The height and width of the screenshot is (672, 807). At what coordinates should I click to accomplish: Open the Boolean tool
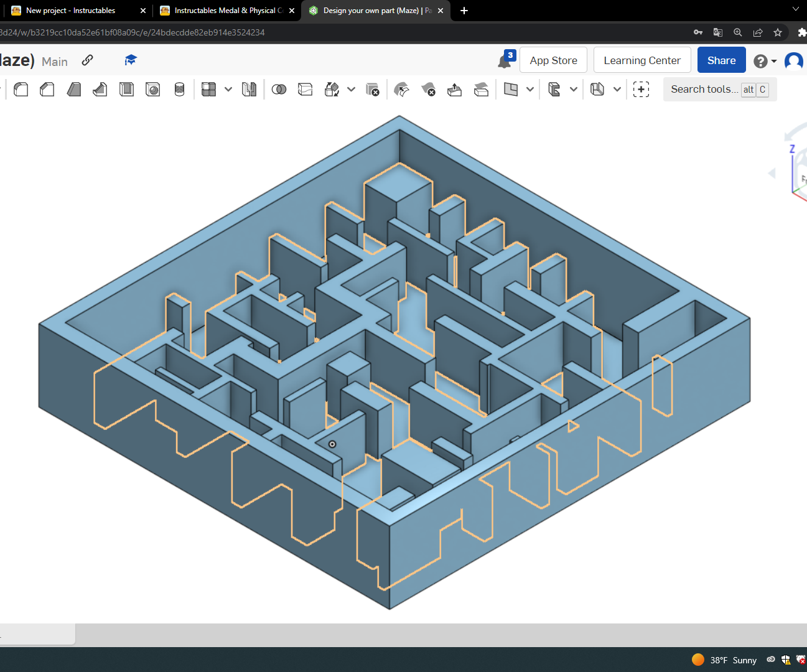(x=279, y=89)
